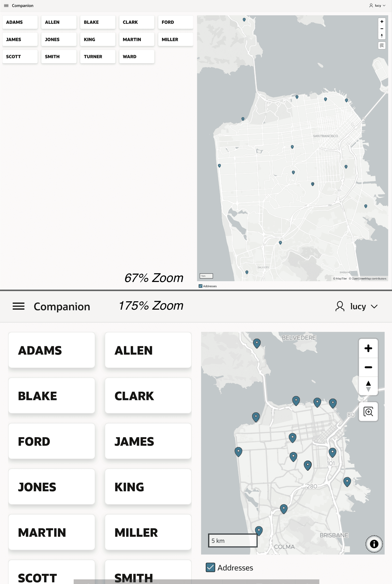Screen dimensions: 392x584
Task: Open the large user profile icon menu
Action: (x=340, y=306)
